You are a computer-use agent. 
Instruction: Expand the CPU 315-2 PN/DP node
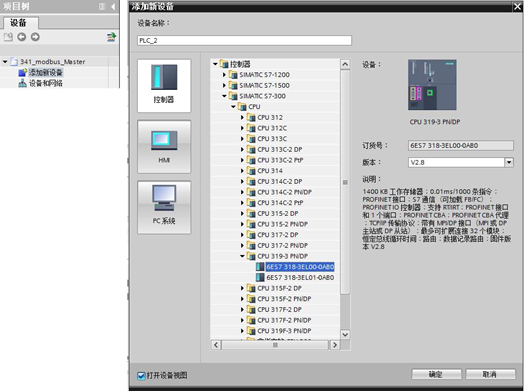tap(243, 224)
